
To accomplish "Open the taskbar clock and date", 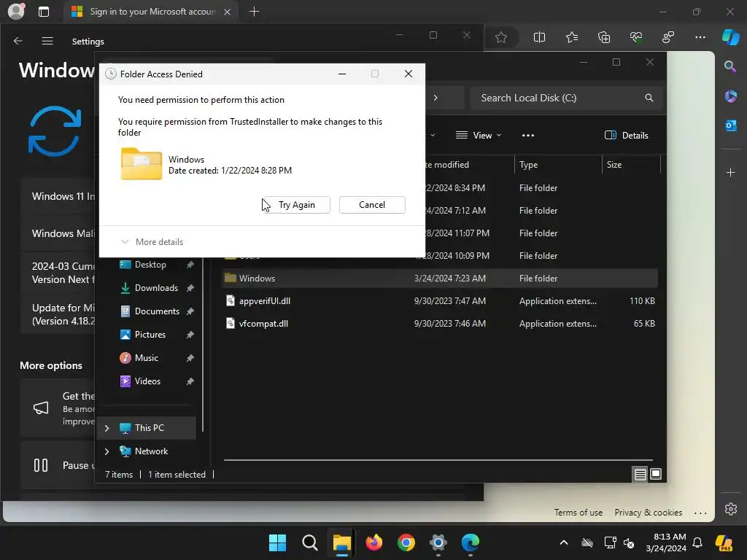I will pyautogui.click(x=666, y=542).
